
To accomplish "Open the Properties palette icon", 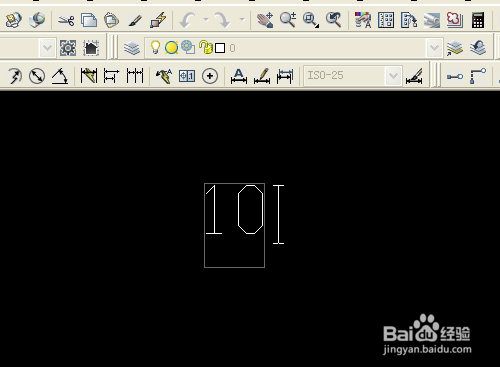I will point(363,20).
